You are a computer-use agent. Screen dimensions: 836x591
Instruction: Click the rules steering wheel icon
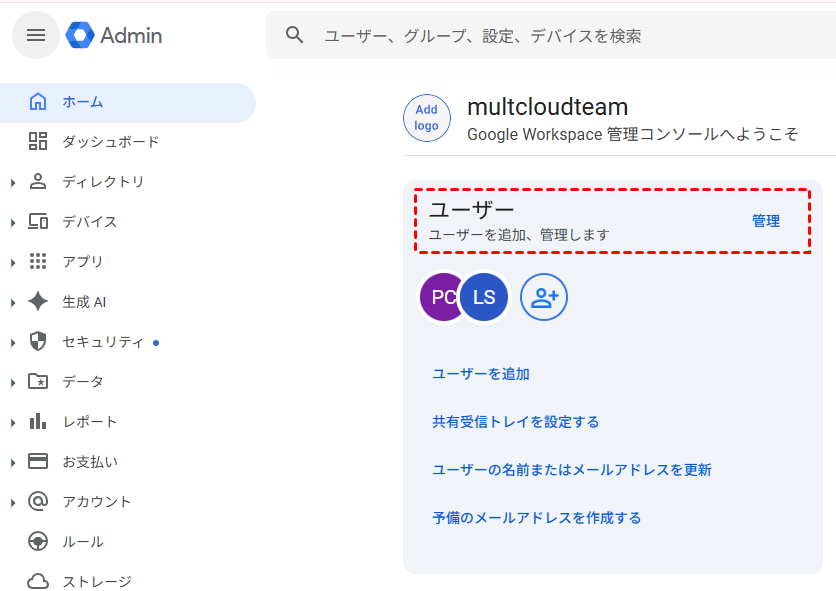point(38,541)
